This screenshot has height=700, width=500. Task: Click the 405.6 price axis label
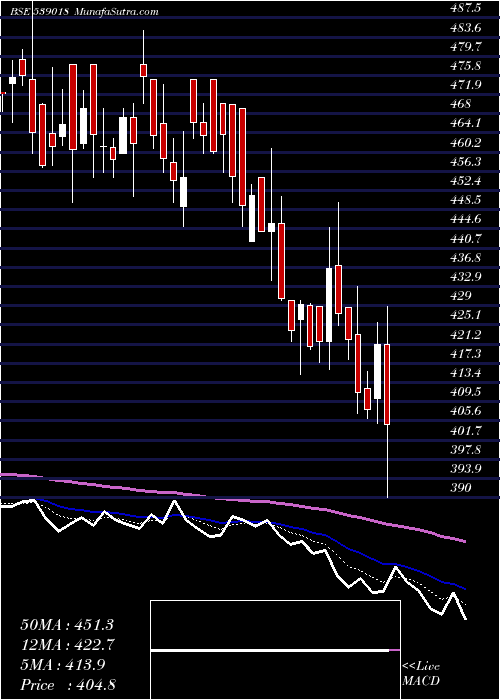pos(465,411)
